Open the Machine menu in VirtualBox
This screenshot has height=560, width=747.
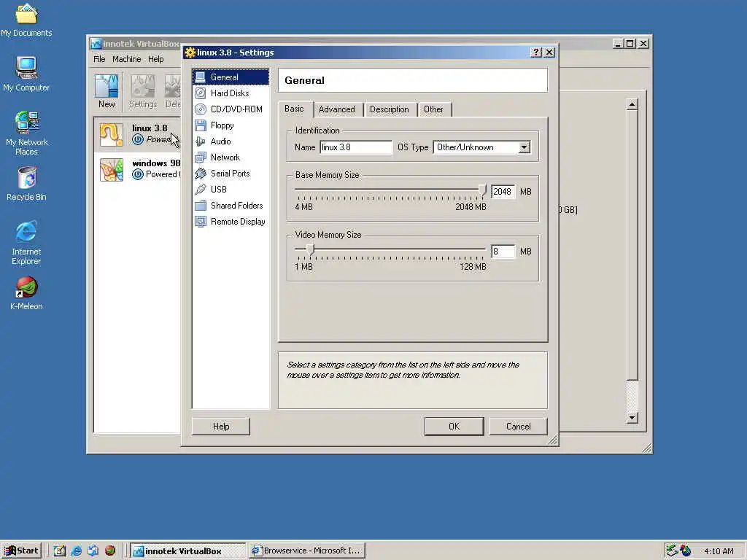pyautogui.click(x=127, y=59)
